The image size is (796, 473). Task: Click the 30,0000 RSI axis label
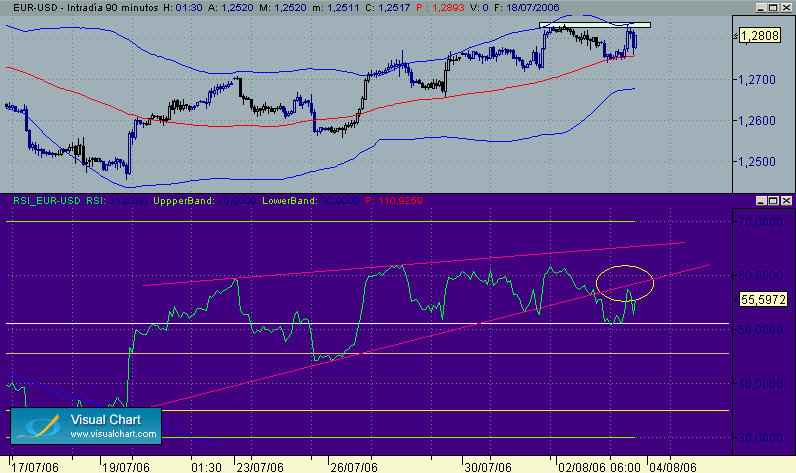pos(760,437)
